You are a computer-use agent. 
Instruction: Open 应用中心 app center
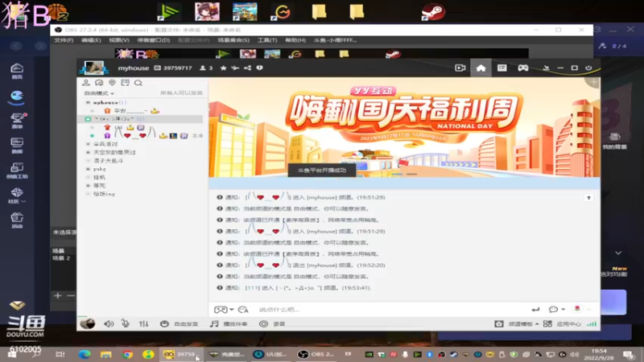click(x=562, y=324)
